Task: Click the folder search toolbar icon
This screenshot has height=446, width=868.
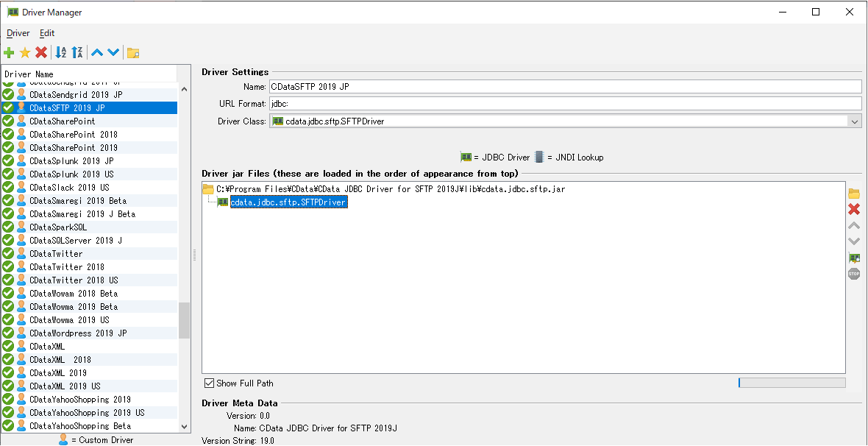Action: tap(133, 53)
